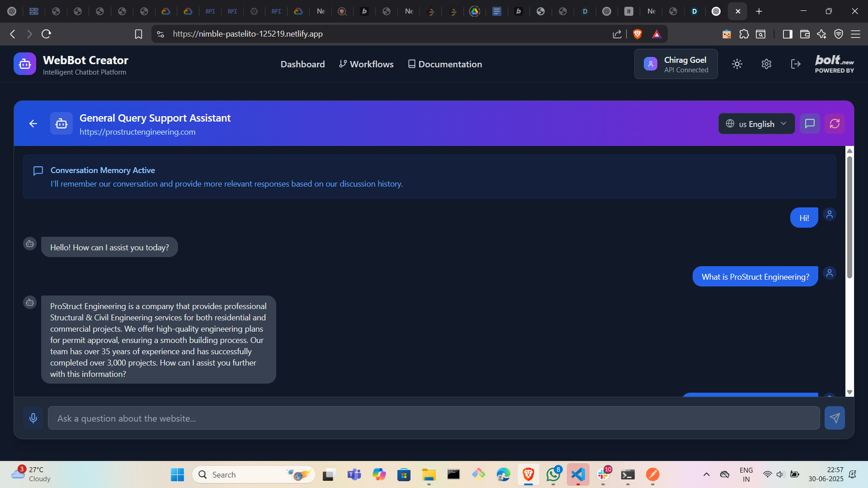Click the WebBot Creator robot logo

(x=24, y=64)
